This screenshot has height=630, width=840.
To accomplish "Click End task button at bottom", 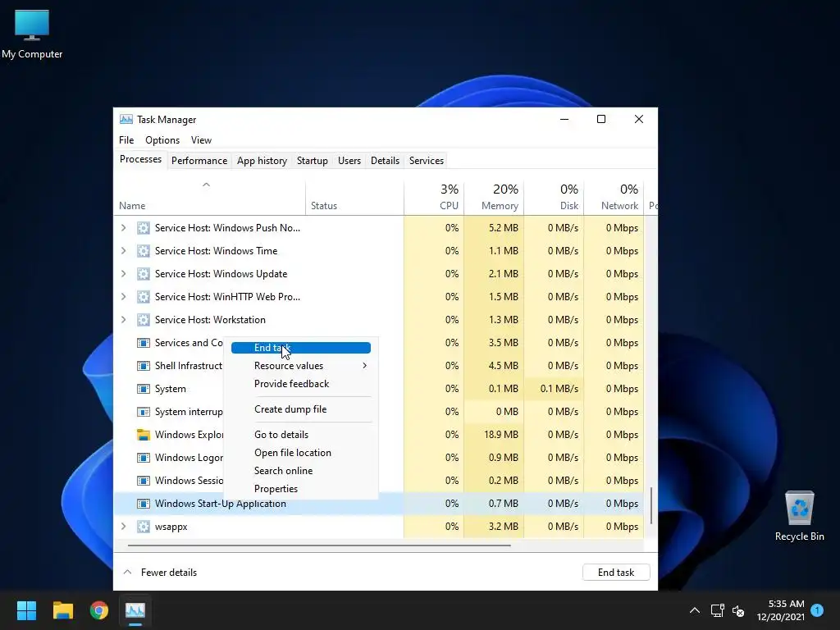I will (x=616, y=572).
